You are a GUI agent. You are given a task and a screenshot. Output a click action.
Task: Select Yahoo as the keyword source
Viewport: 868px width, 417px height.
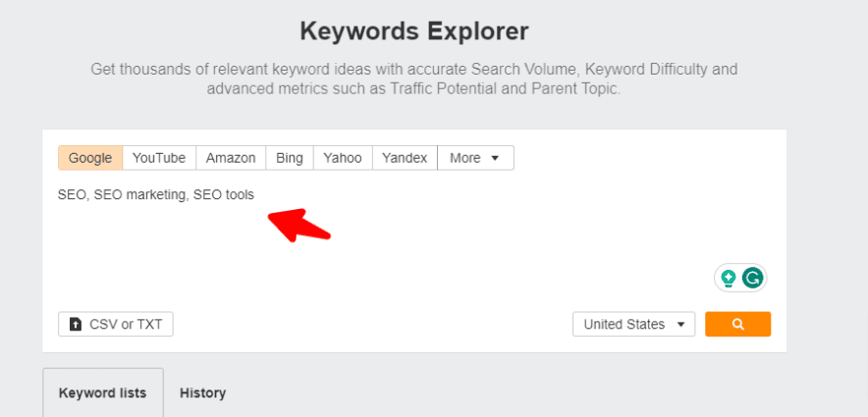coord(343,158)
